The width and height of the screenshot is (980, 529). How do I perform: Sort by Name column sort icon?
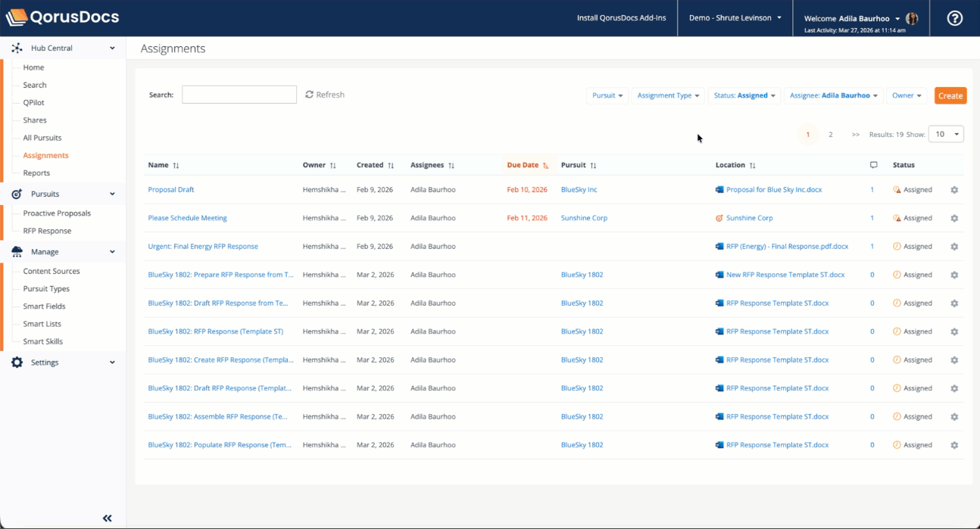[176, 165]
